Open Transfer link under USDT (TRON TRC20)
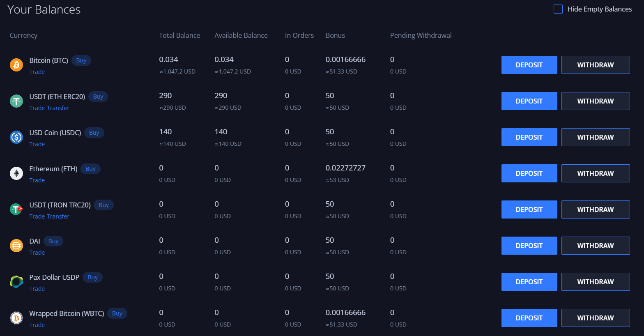Viewport: 644px width, 336px height. pos(58,216)
